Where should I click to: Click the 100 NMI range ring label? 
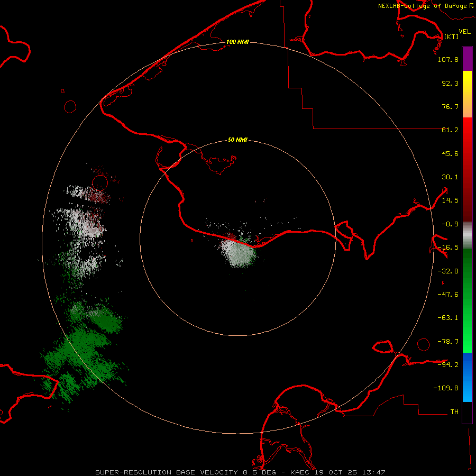[237, 42]
